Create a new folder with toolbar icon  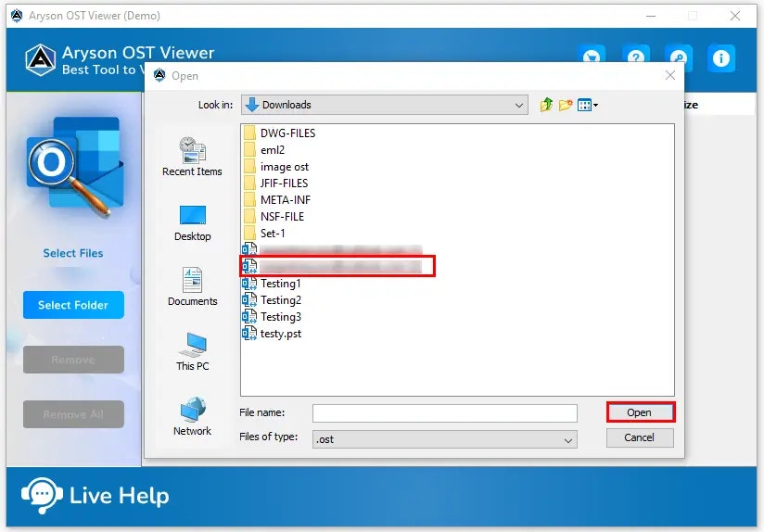(x=566, y=105)
